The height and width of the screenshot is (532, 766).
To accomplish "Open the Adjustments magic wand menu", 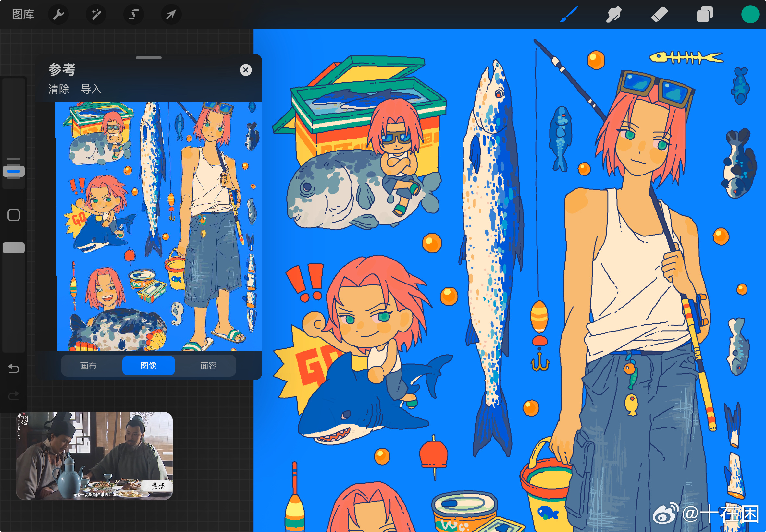I will point(96,14).
